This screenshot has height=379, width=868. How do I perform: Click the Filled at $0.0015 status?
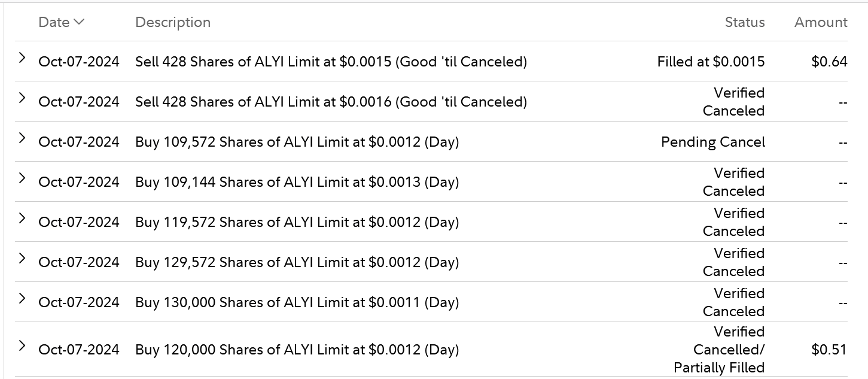(x=710, y=62)
